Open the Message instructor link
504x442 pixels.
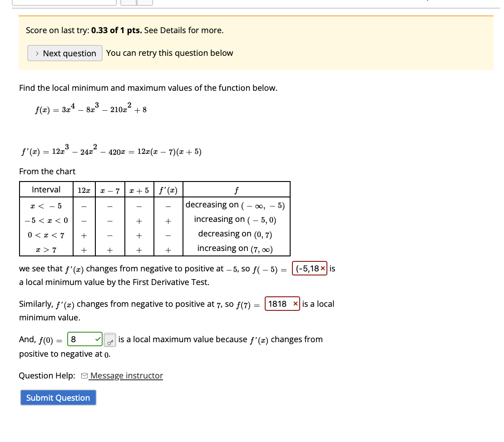tap(126, 376)
